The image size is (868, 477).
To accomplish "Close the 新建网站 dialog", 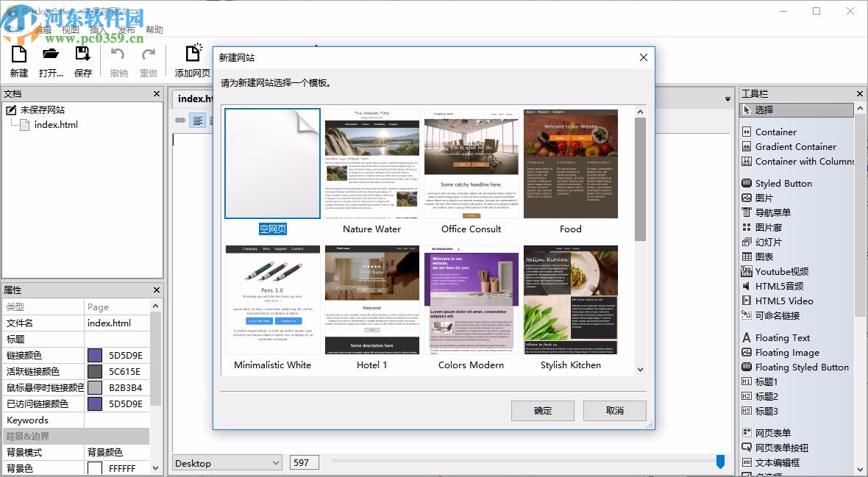I will click(x=643, y=57).
